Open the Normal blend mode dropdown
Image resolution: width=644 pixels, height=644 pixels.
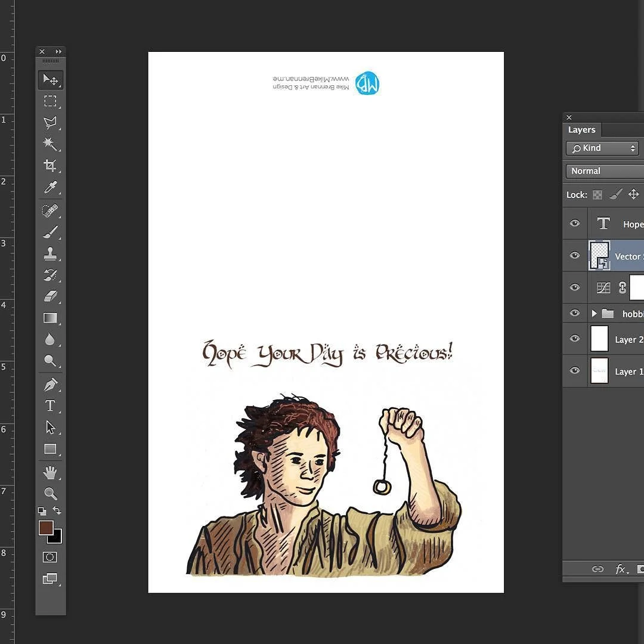(x=605, y=171)
